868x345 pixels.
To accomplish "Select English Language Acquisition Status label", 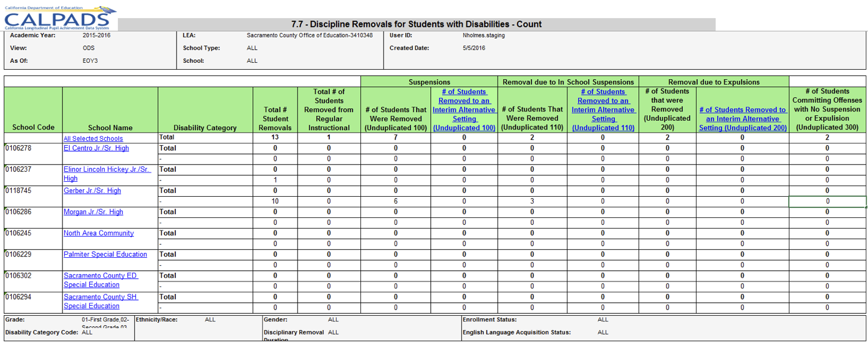I will pos(517,333).
